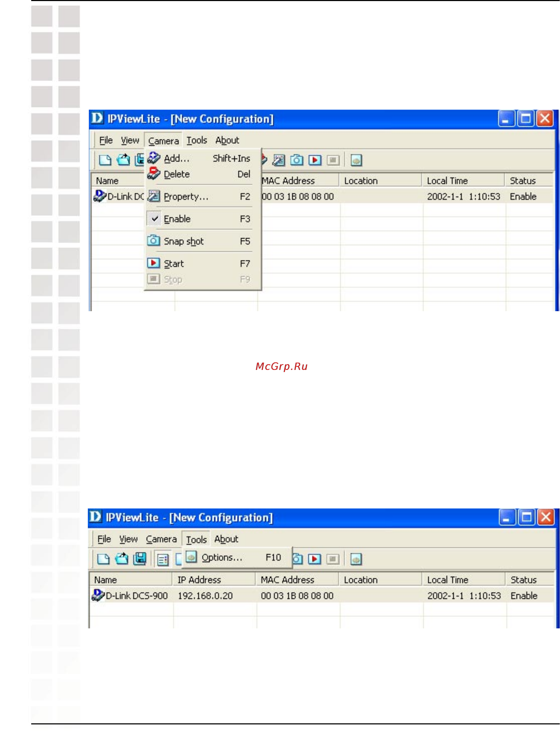Image resolution: width=560 pixels, height=732 pixels.
Task: Click Start play icon in Camera menu
Action: click(x=153, y=263)
